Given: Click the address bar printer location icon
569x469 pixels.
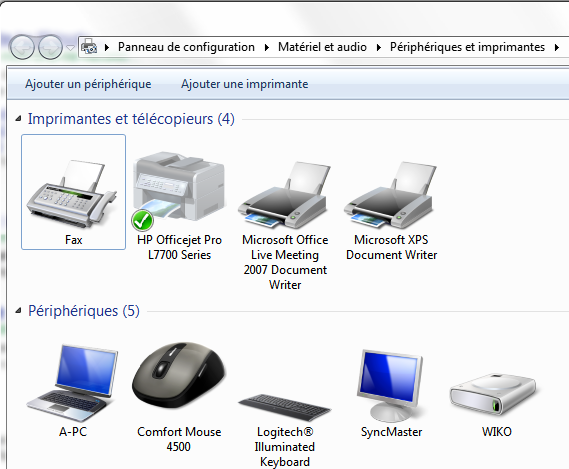Looking at the screenshot, I should tap(89, 47).
